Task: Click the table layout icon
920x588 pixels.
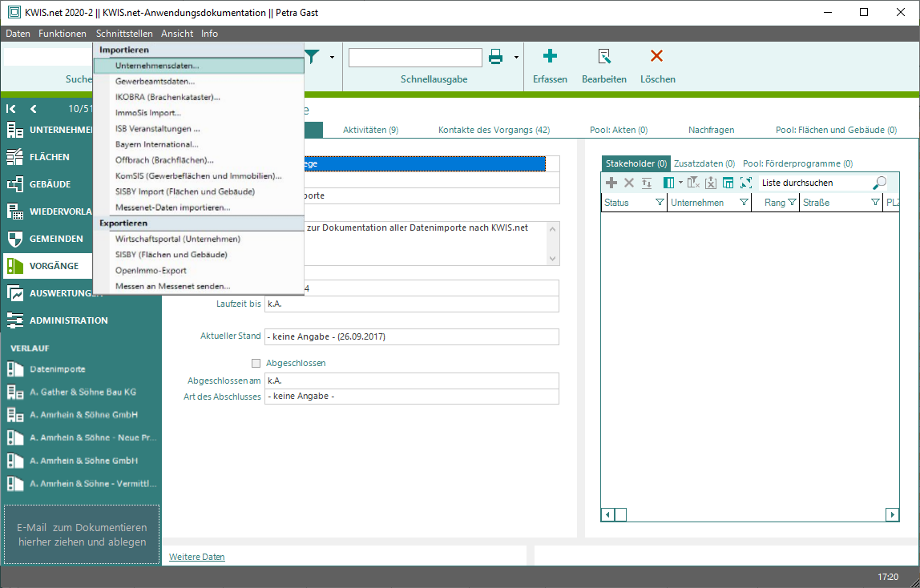Action: [x=728, y=183]
